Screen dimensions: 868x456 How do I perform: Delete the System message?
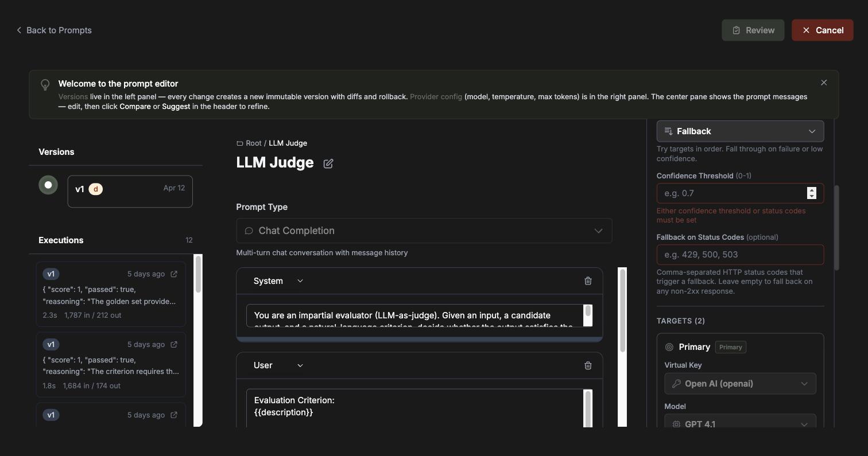point(588,281)
